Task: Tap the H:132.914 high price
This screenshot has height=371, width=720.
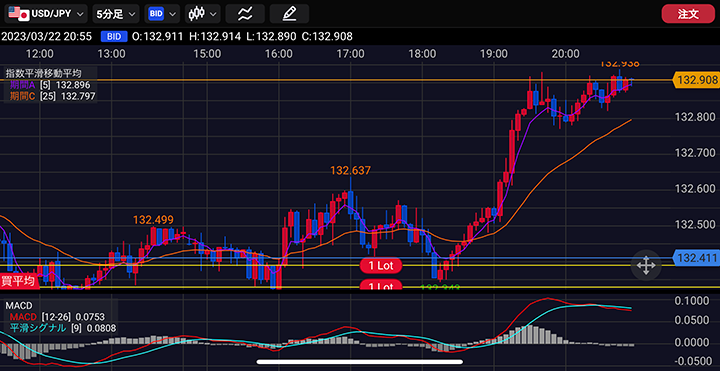Action: pos(214,37)
